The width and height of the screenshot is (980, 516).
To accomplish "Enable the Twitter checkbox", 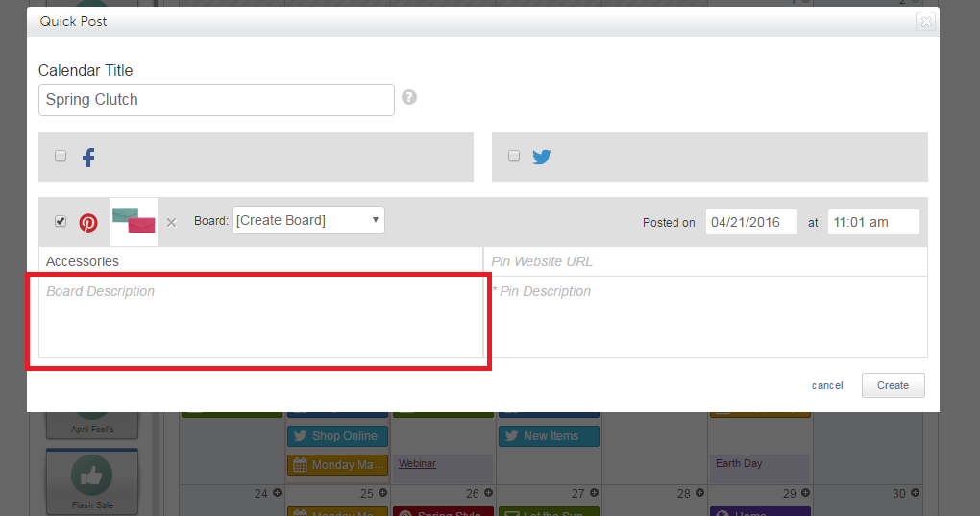I will [514, 156].
